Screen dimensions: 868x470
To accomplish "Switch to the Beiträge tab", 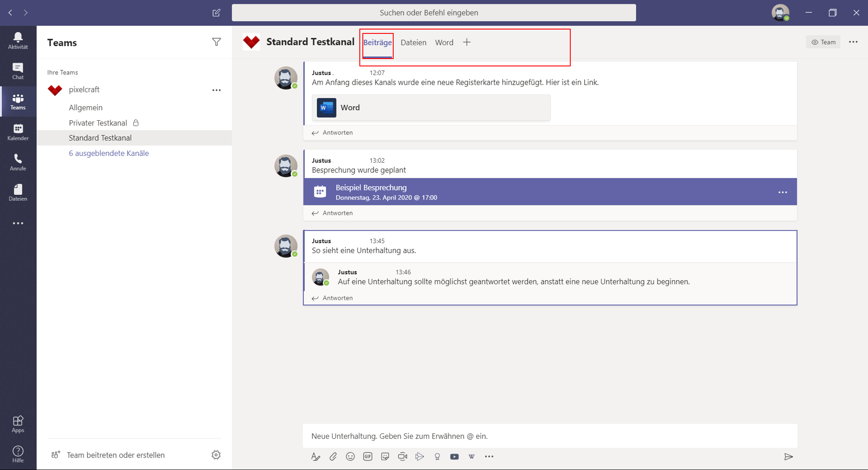I will click(x=378, y=43).
